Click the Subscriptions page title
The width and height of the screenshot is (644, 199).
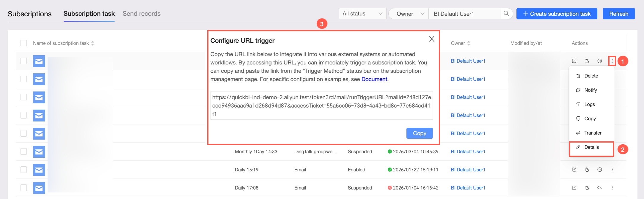pos(29,14)
